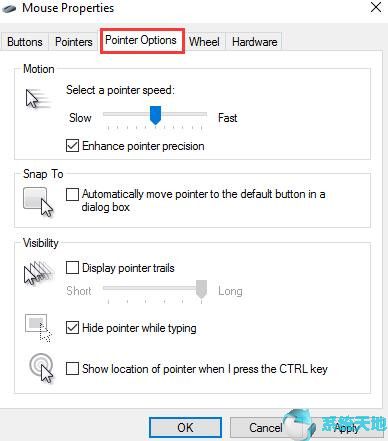388x441 pixels.
Task: Select the Wheel tab
Action: coord(204,42)
